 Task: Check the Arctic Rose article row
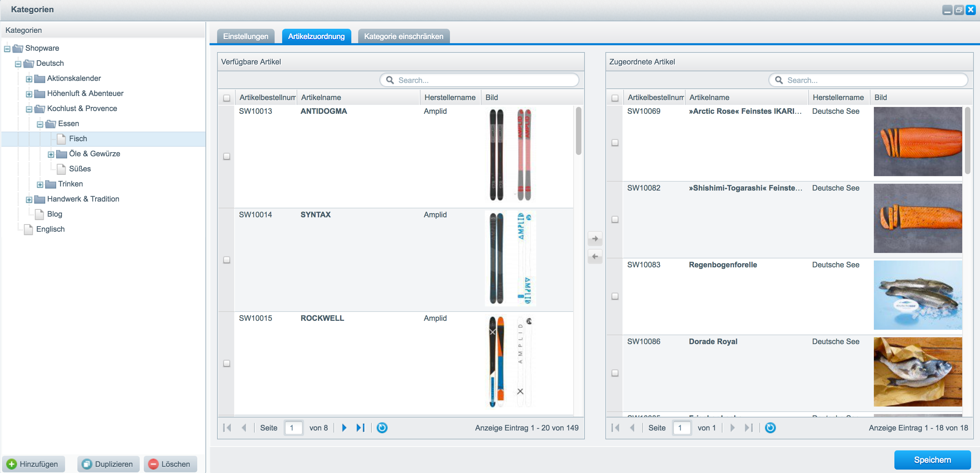[x=615, y=143]
